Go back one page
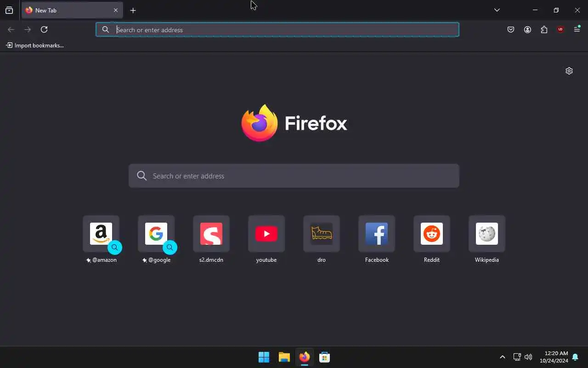The height and width of the screenshot is (368, 588). (11, 29)
